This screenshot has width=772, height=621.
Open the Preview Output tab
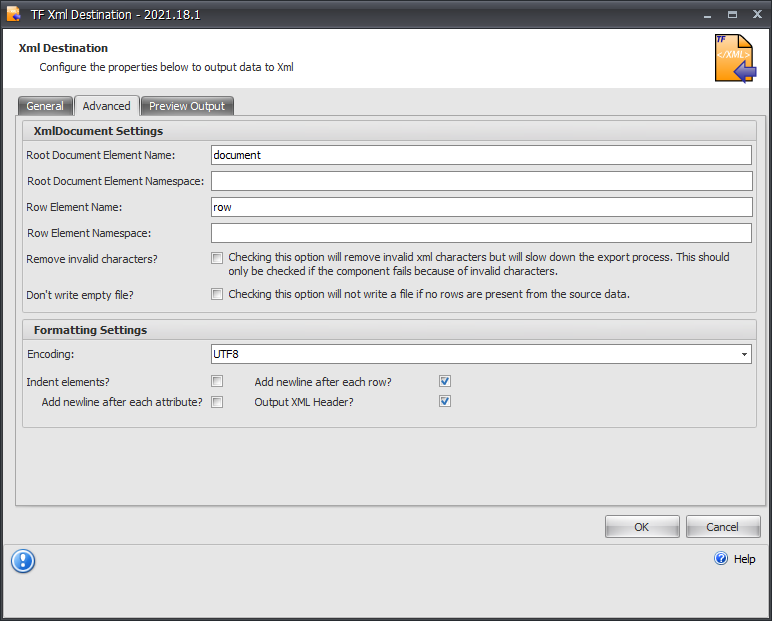[x=187, y=106]
